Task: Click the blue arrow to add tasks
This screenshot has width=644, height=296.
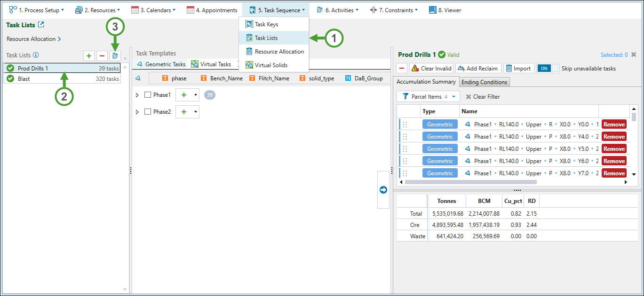Action: pos(383,190)
